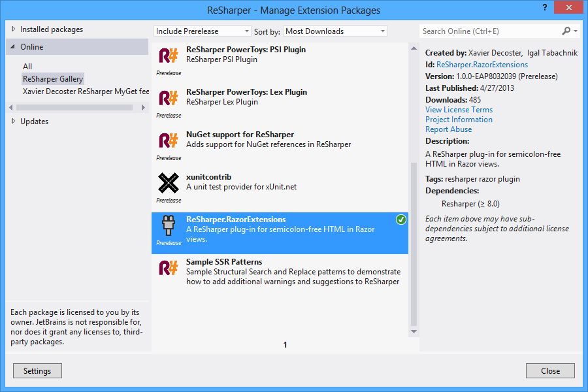Open the help question mark
Viewport: 588px width, 392px height.
point(544,7)
